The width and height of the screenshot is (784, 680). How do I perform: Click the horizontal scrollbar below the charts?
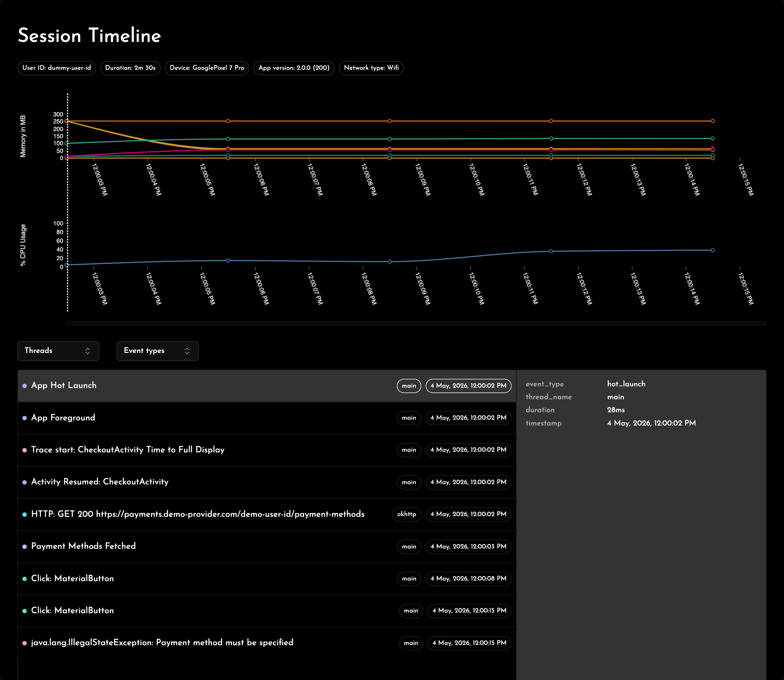tap(417, 324)
